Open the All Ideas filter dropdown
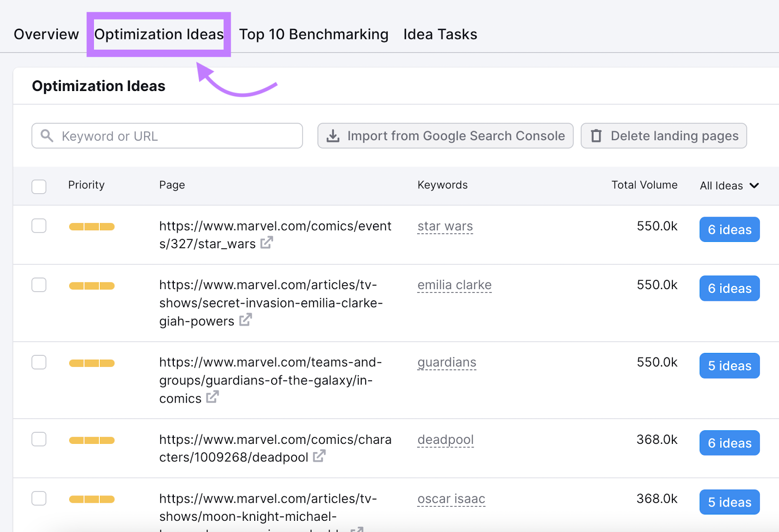This screenshot has height=532, width=779. point(729,185)
